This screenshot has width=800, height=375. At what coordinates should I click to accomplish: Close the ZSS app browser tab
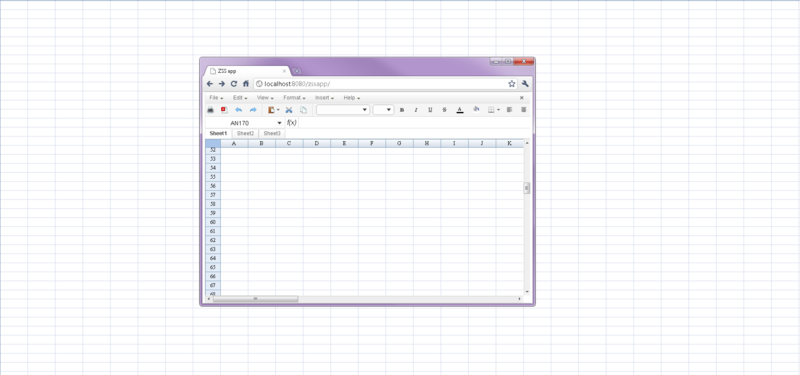click(284, 71)
